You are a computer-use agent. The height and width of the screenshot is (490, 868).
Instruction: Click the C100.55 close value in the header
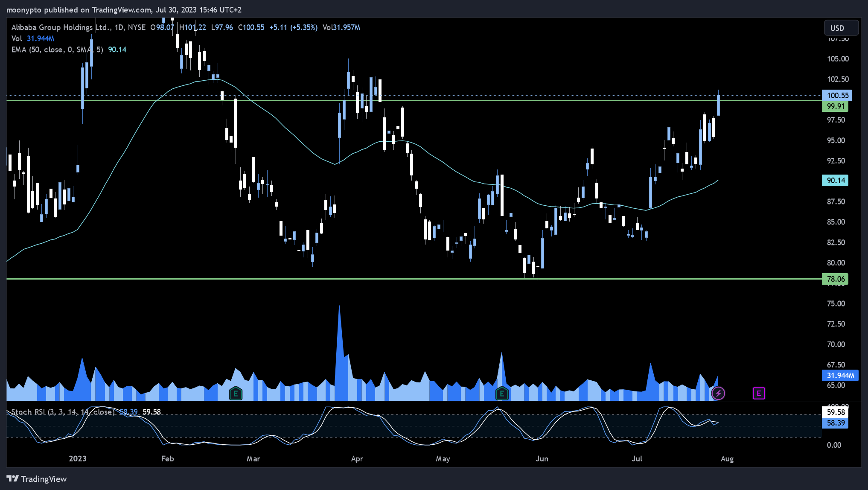251,27
